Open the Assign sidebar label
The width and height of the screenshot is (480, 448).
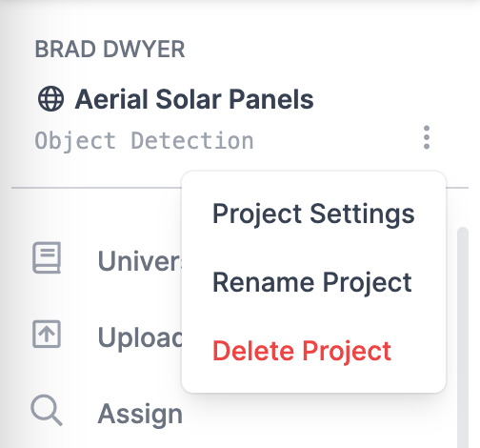click(x=140, y=414)
